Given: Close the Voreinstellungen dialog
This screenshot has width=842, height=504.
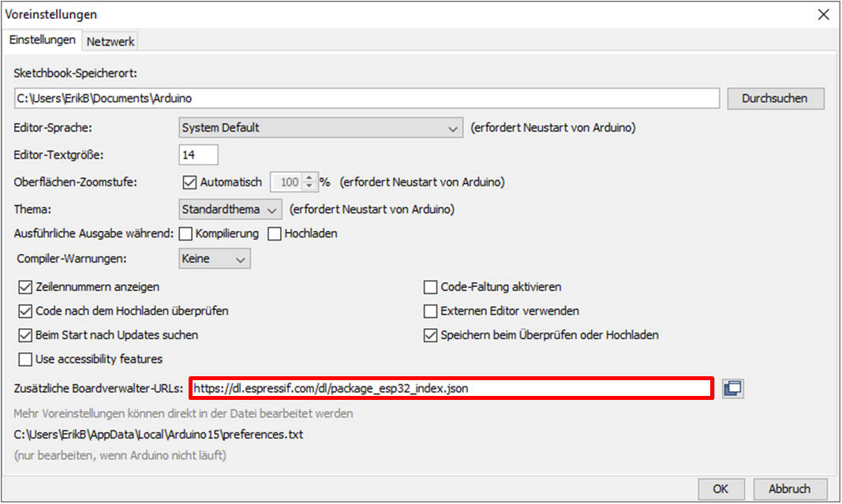Looking at the screenshot, I should point(823,14).
